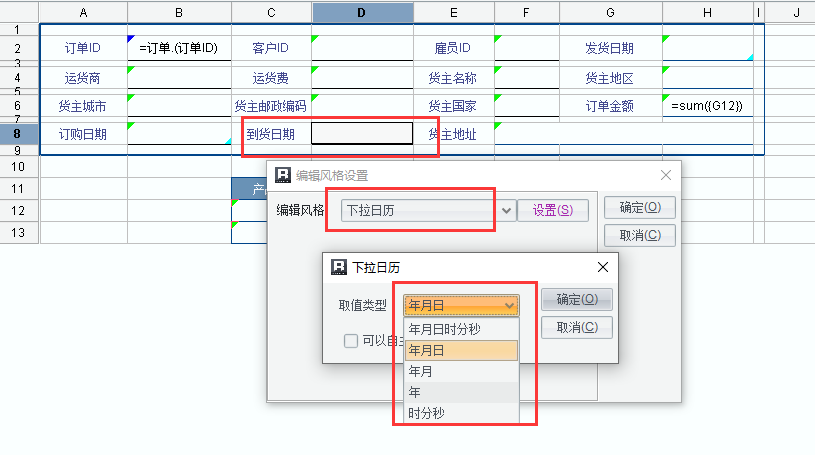Click the 订单金额 label cell
Viewport: 815px width, 455px height.
click(x=611, y=106)
